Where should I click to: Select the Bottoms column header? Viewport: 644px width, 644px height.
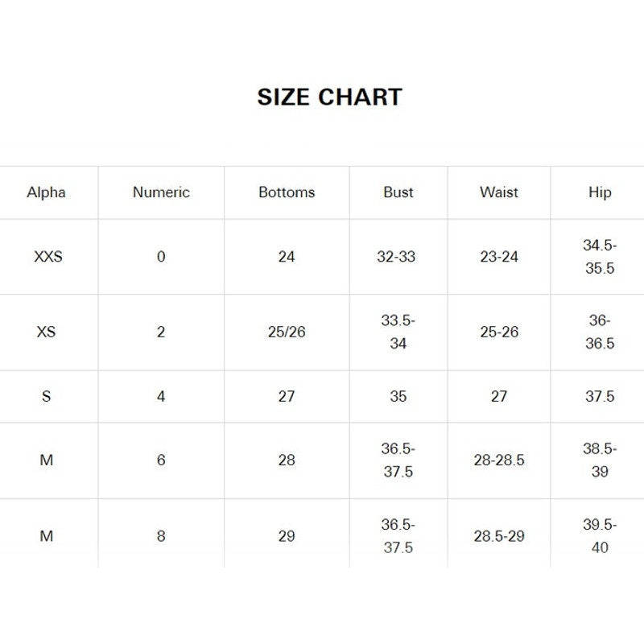pyautogui.click(x=287, y=192)
